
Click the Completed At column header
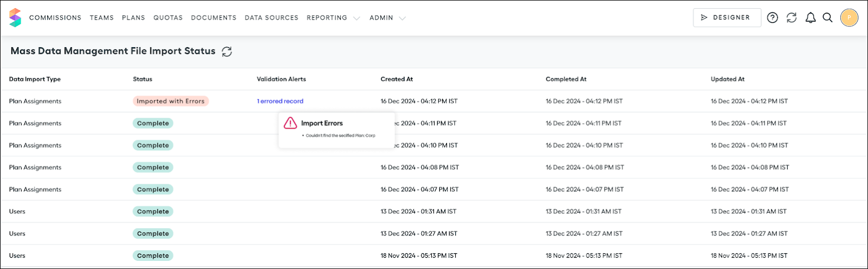tap(566, 79)
